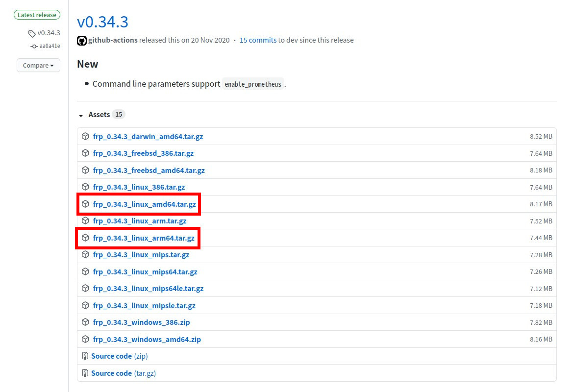Download frp_0.34.3_linux_arm.tar.gz
Image resolution: width=573 pixels, height=392 pixels.
[x=140, y=220]
